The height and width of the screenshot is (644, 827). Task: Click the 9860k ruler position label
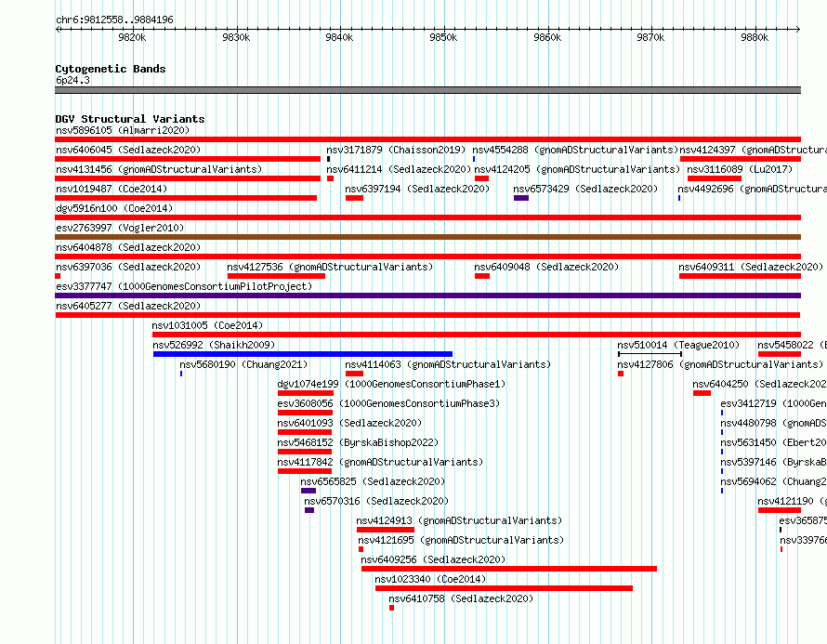547,37
